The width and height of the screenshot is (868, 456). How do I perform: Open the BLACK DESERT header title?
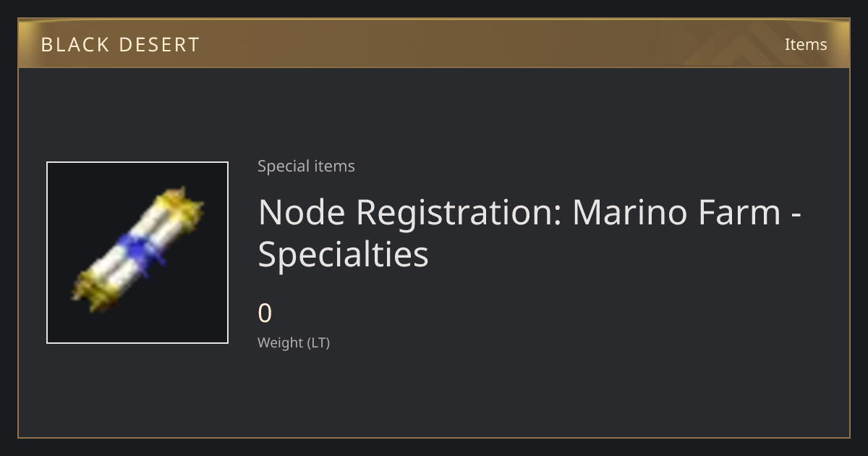click(x=120, y=45)
